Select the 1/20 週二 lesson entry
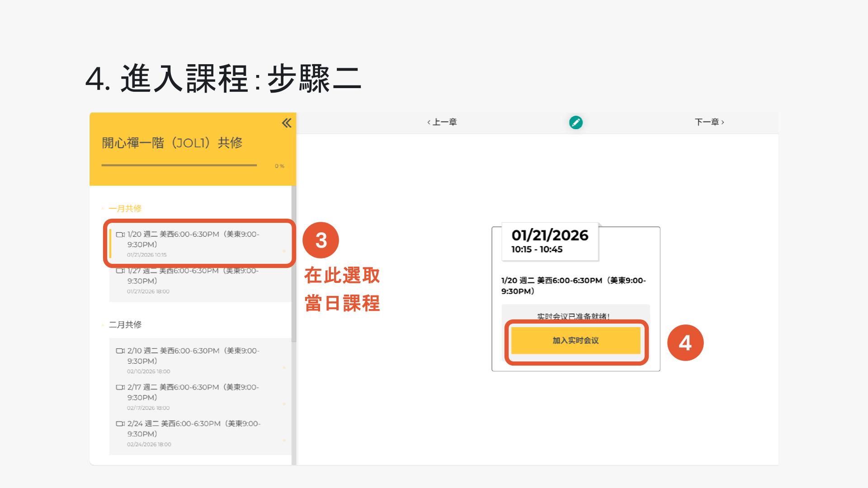 coord(193,239)
